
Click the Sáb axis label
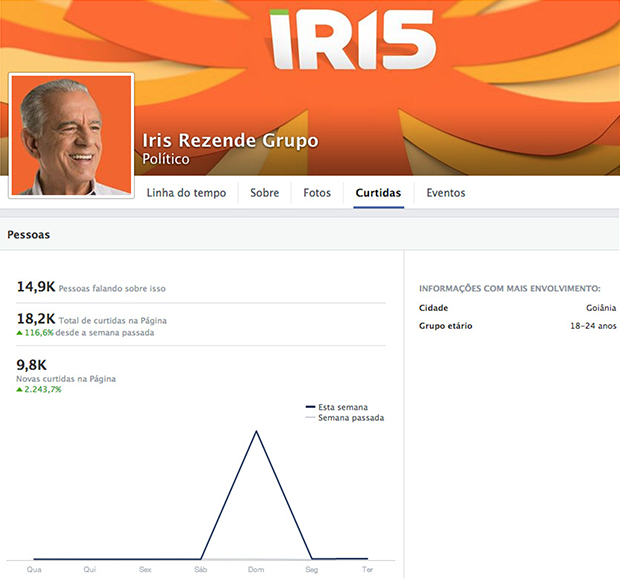tap(200, 570)
